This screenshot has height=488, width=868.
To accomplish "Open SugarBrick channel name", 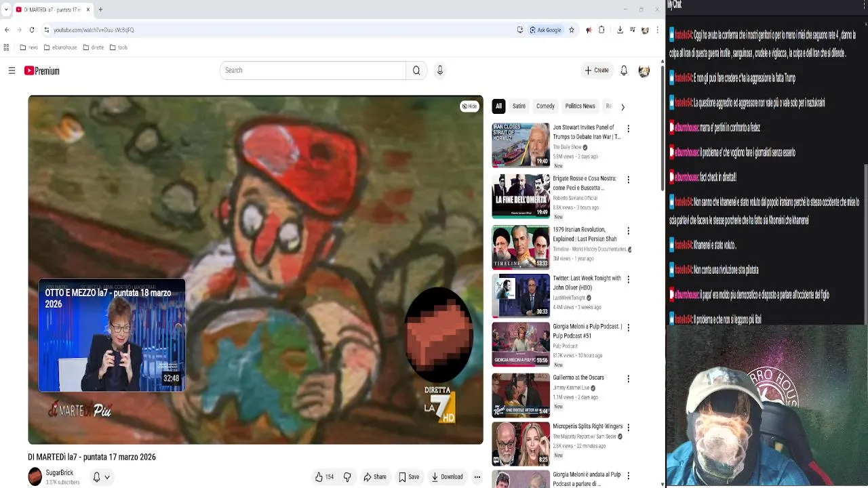I will pos(60,473).
